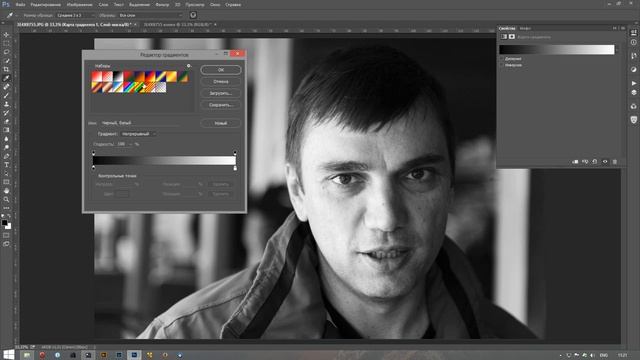Select the Brush tool
This screenshot has width=640, height=360.
6,96
